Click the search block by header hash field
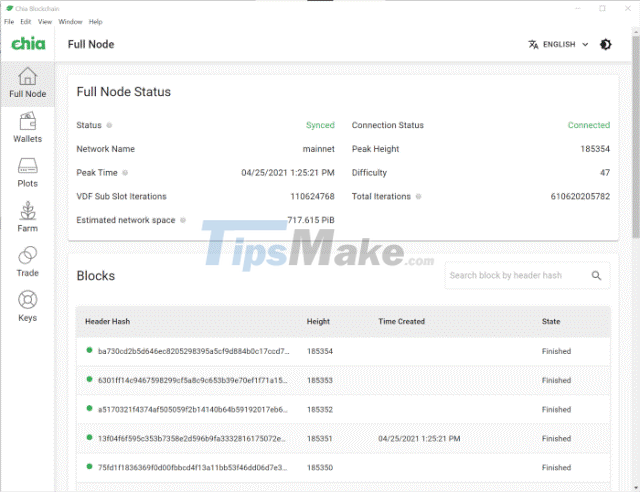 515,276
